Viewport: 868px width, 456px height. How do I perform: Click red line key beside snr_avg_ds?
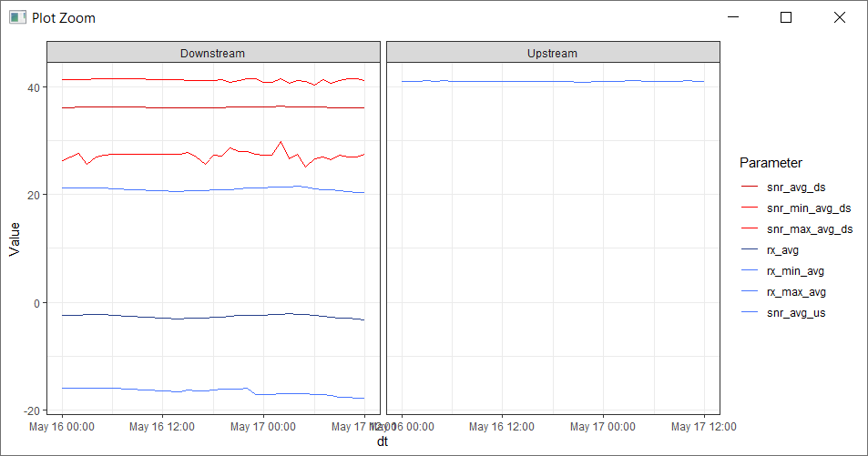pyautogui.click(x=750, y=187)
